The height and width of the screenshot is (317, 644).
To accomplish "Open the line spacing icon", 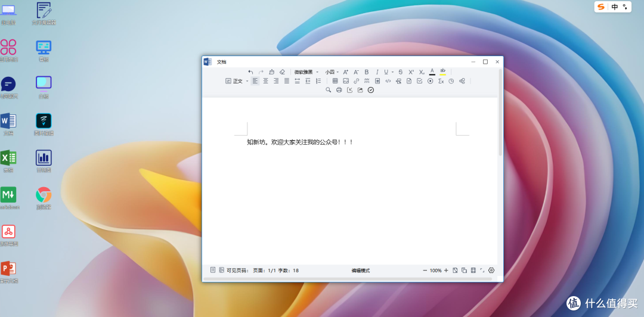I will 308,81.
